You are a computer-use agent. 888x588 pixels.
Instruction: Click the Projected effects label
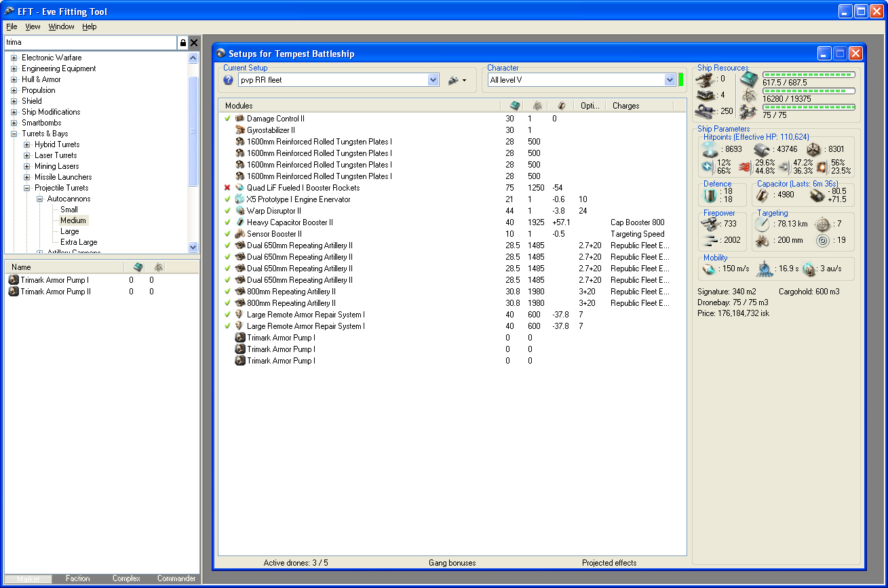point(609,563)
